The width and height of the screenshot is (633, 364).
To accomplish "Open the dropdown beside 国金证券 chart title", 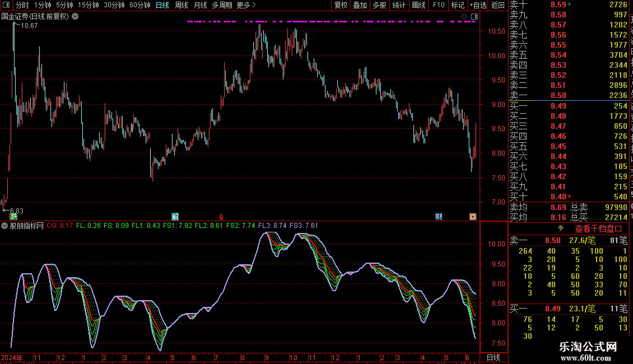I will tap(75, 17).
